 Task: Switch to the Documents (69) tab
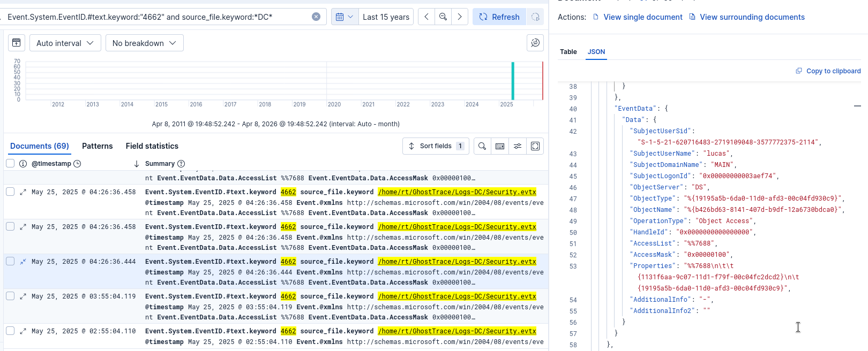pos(40,146)
